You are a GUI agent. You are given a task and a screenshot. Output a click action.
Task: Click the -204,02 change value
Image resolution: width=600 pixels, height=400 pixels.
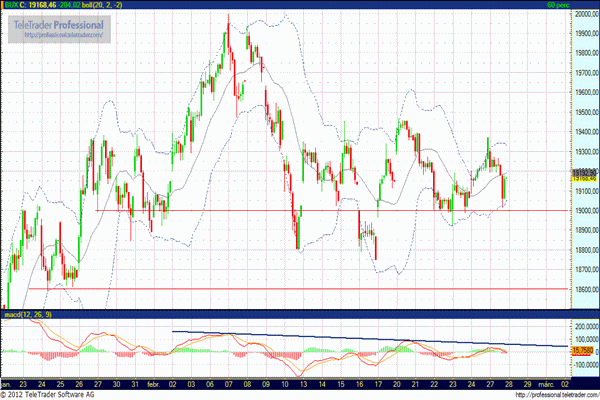click(x=69, y=5)
